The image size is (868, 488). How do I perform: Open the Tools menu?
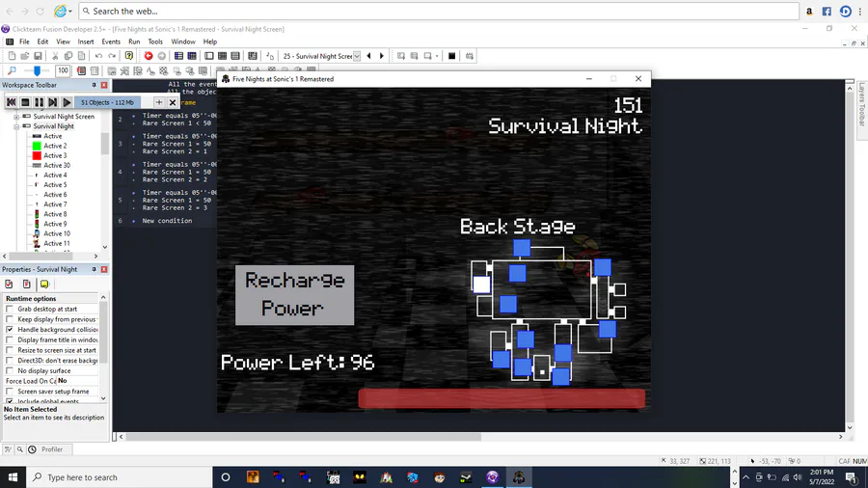click(x=155, y=41)
